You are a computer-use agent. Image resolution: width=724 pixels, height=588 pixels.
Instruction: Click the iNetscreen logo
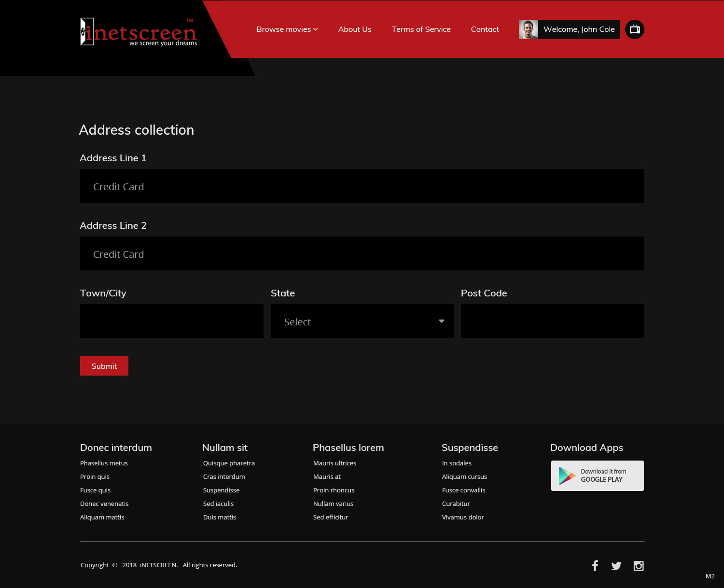139,31
